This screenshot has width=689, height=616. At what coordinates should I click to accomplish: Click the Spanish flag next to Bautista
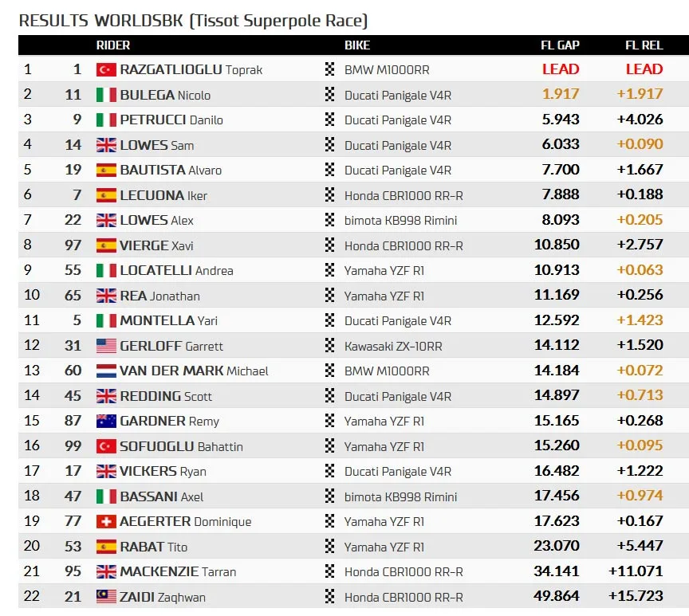coord(106,170)
